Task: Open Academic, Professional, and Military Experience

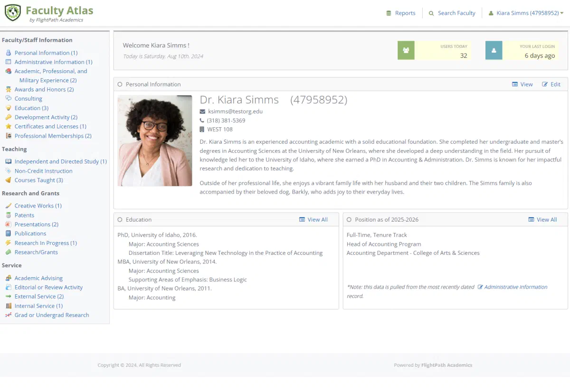Action: coord(51,75)
